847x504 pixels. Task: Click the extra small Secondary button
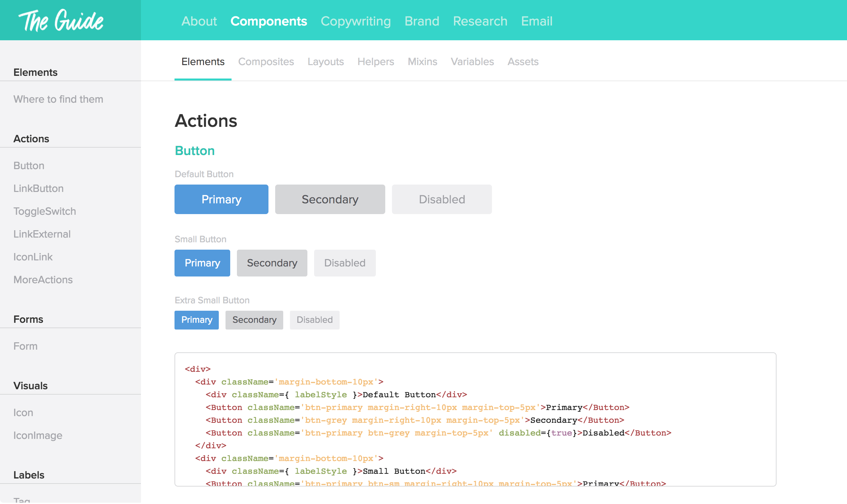click(254, 320)
